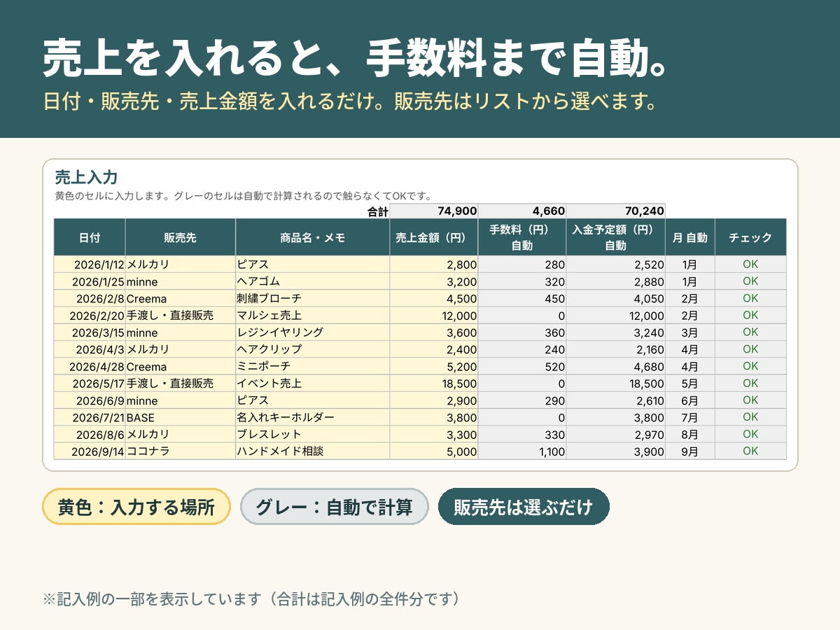Image resolution: width=840 pixels, height=630 pixels.
Task: Click sales amount cell 2,800
Action: 434,265
